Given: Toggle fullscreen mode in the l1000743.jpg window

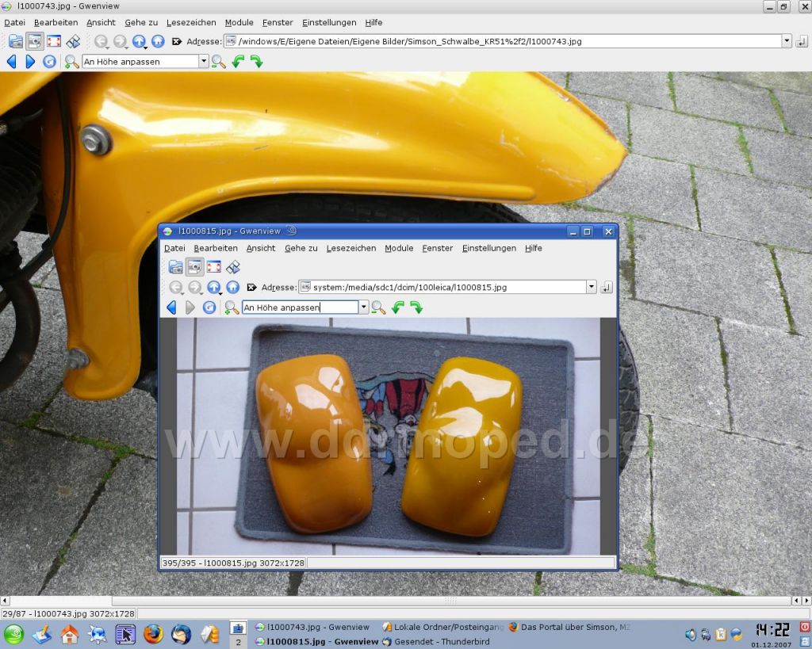Looking at the screenshot, I should click(x=54, y=41).
